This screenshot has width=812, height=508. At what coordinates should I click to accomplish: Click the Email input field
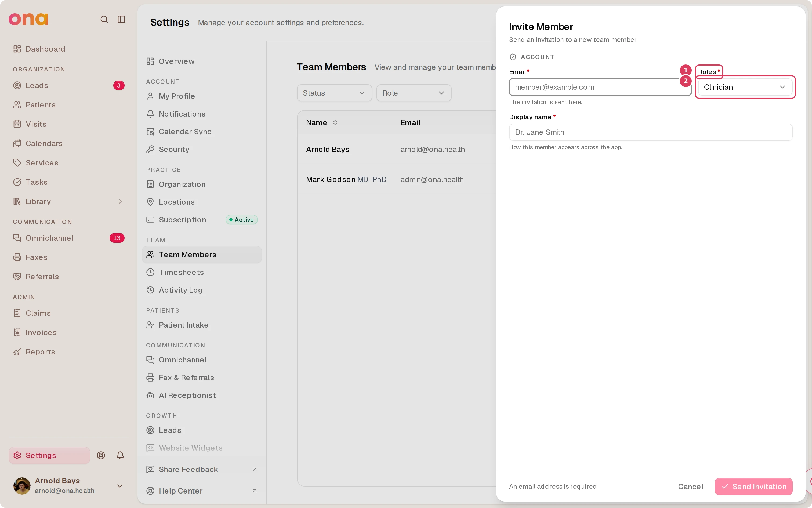pos(600,87)
